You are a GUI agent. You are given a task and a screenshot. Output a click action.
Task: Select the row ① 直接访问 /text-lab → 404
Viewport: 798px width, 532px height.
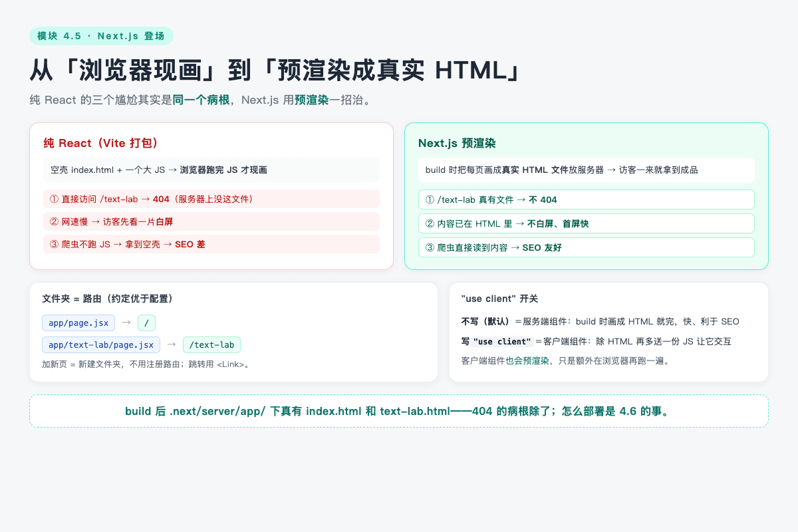(x=211, y=199)
